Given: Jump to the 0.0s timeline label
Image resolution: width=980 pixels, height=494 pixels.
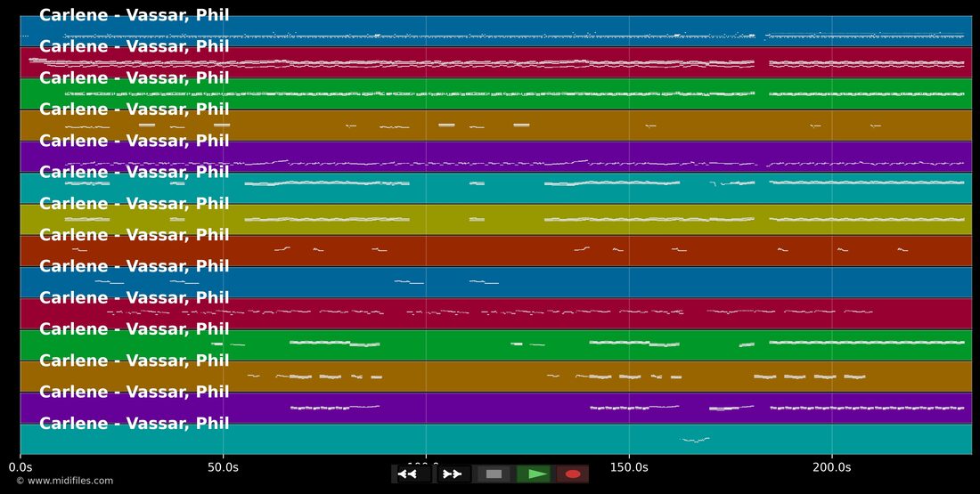Looking at the screenshot, I should 20,467.
